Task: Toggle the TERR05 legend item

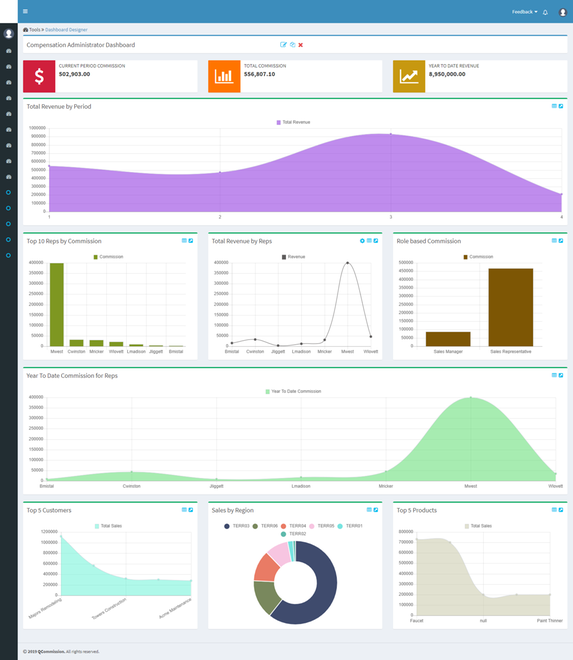Action: tap(322, 526)
